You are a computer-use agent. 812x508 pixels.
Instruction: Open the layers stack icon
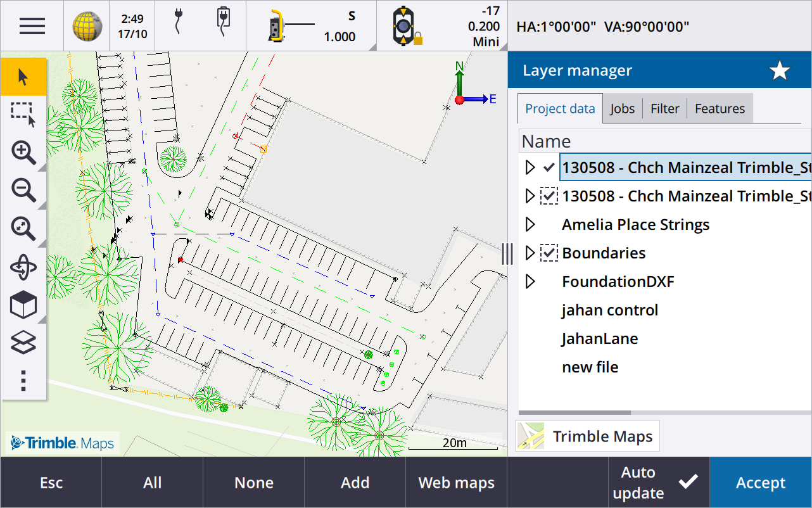point(23,343)
